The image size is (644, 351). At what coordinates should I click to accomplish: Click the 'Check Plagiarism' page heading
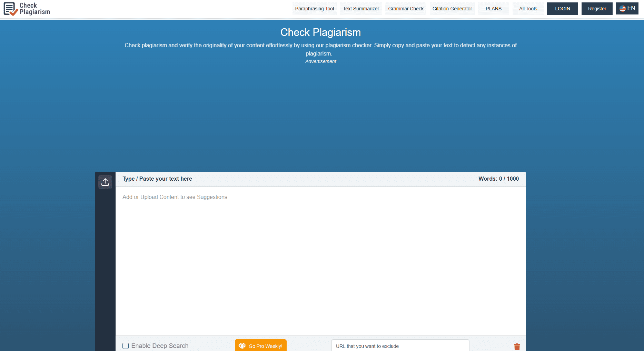click(320, 32)
